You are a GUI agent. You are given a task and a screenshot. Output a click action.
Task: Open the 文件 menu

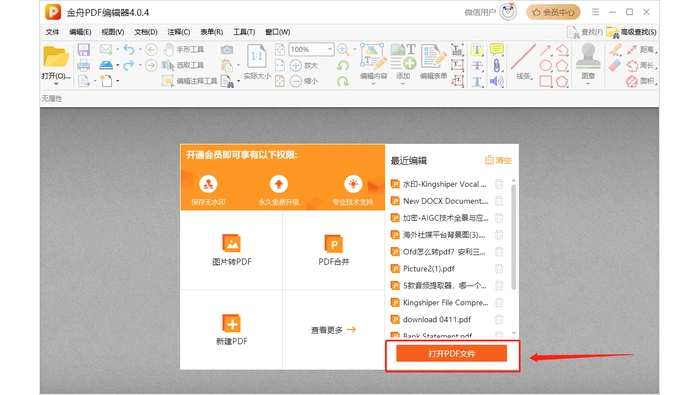pyautogui.click(x=52, y=32)
